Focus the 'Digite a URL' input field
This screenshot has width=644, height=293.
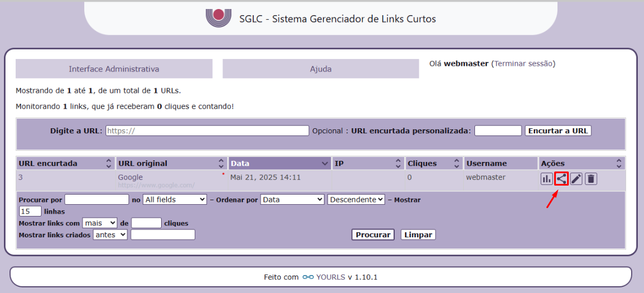(x=207, y=130)
